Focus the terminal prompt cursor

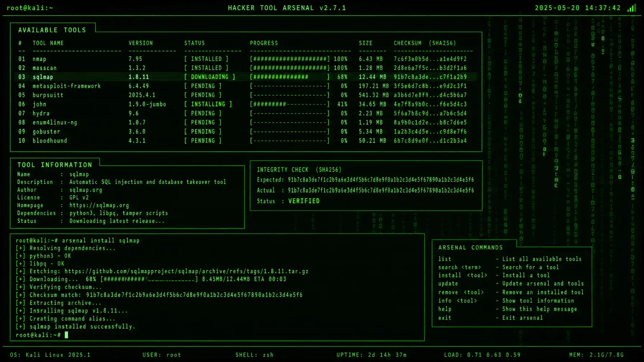pos(66,335)
